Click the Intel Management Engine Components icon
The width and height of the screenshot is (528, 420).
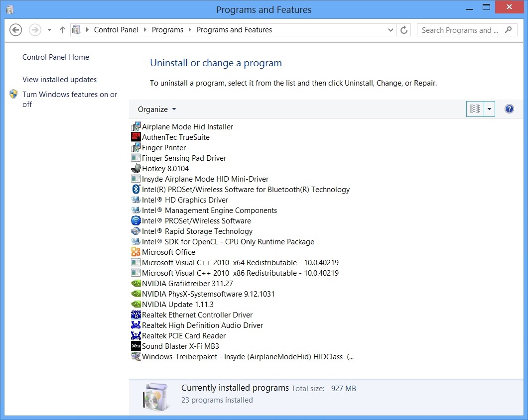tap(135, 210)
